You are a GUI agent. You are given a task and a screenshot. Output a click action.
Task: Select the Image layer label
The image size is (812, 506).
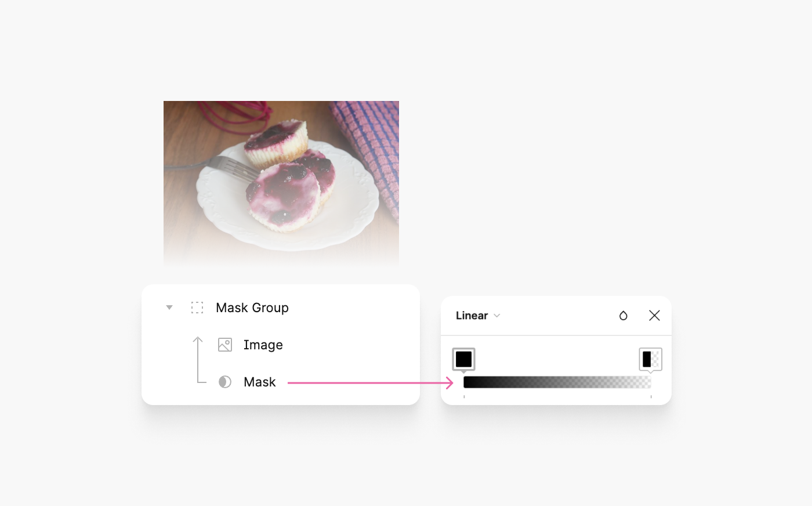pyautogui.click(x=263, y=345)
